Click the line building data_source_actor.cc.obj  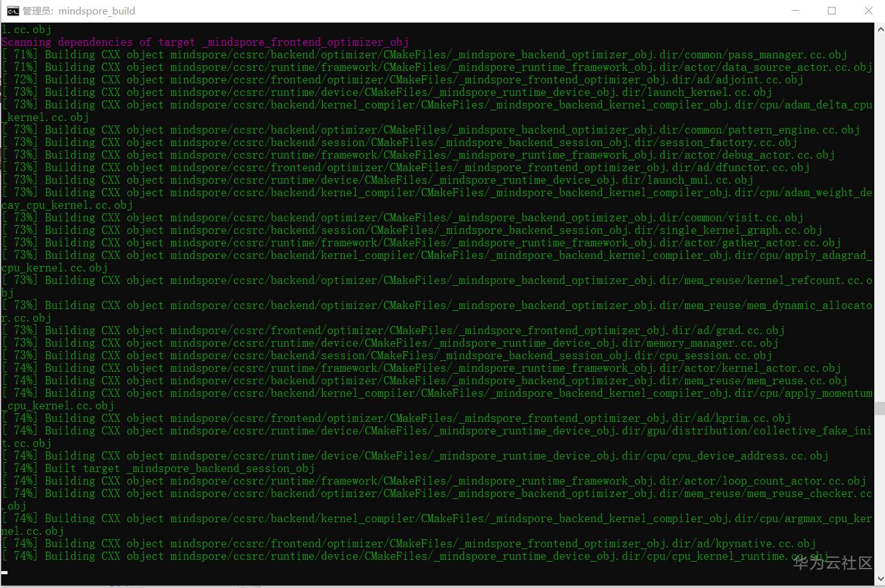click(x=437, y=67)
